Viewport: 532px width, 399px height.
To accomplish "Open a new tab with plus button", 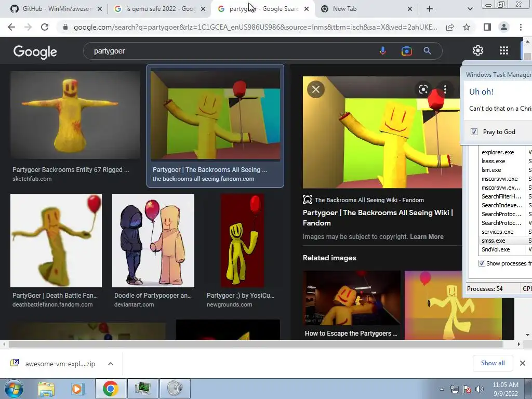I will point(430,9).
